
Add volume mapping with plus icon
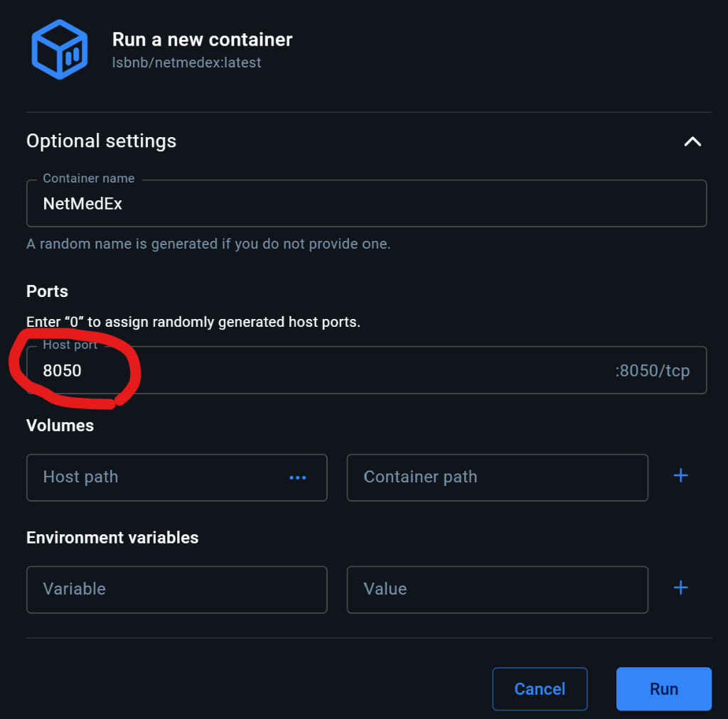(x=680, y=475)
